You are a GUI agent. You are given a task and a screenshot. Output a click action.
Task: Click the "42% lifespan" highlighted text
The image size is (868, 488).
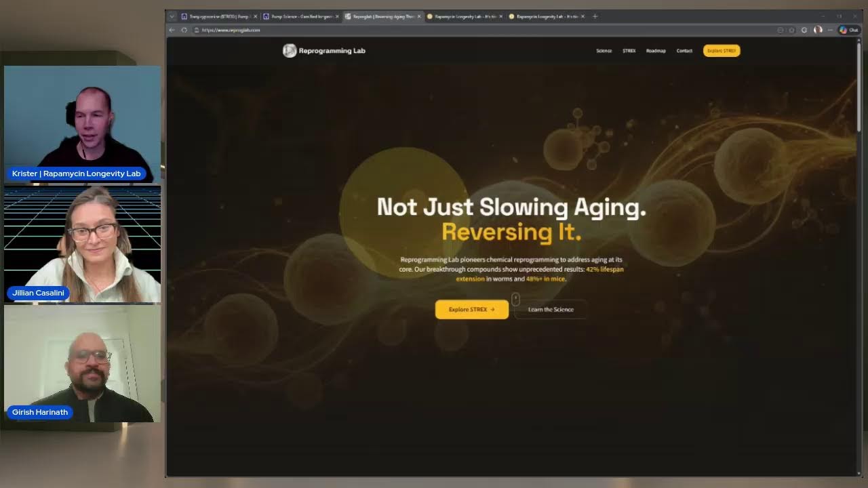605,269
